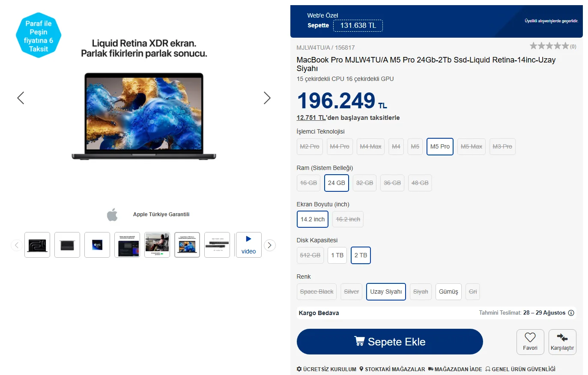Screen dimensions: 588x375
Task: Advance the thumbnail strip with its right arrow
Action: (x=269, y=245)
